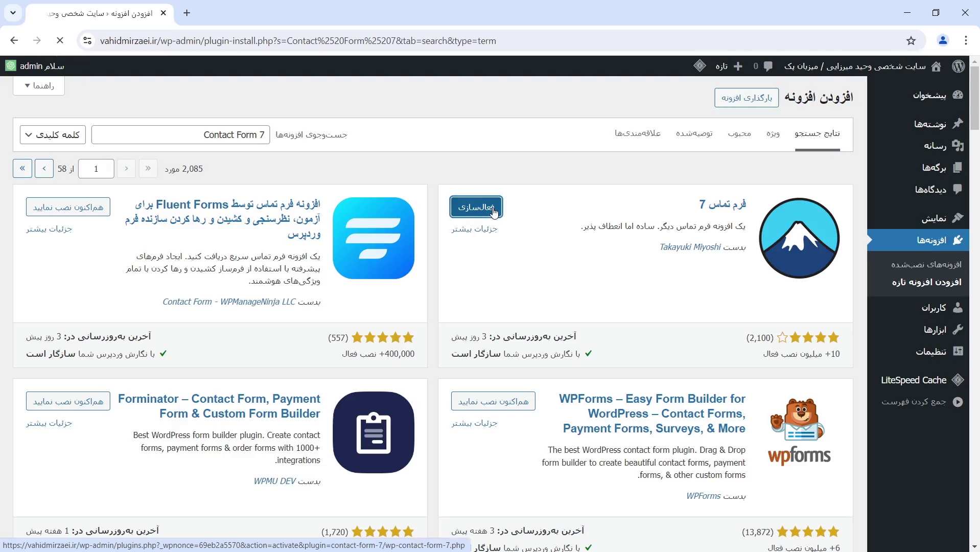Open Chrome three-dot menu

(x=966, y=40)
